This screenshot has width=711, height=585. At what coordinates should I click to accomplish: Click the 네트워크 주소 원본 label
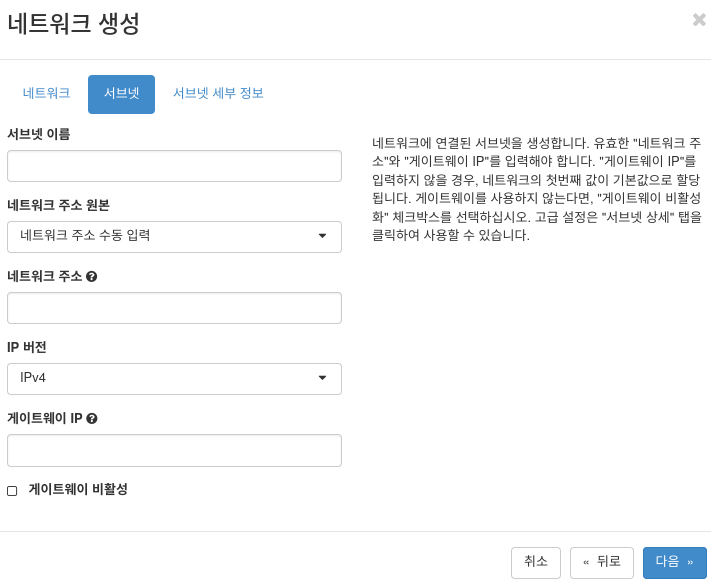tap(58, 205)
